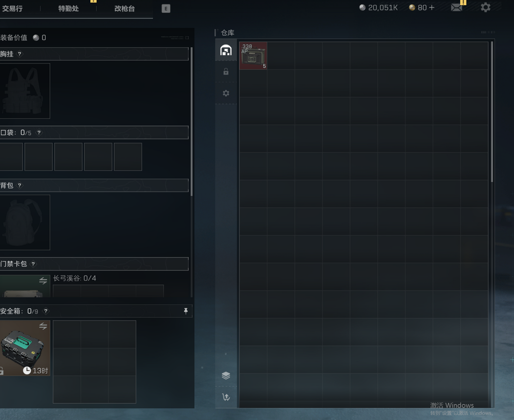The image size is (514, 420).
Task: Show help for 门禁卡包
Action: pyautogui.click(x=33, y=264)
